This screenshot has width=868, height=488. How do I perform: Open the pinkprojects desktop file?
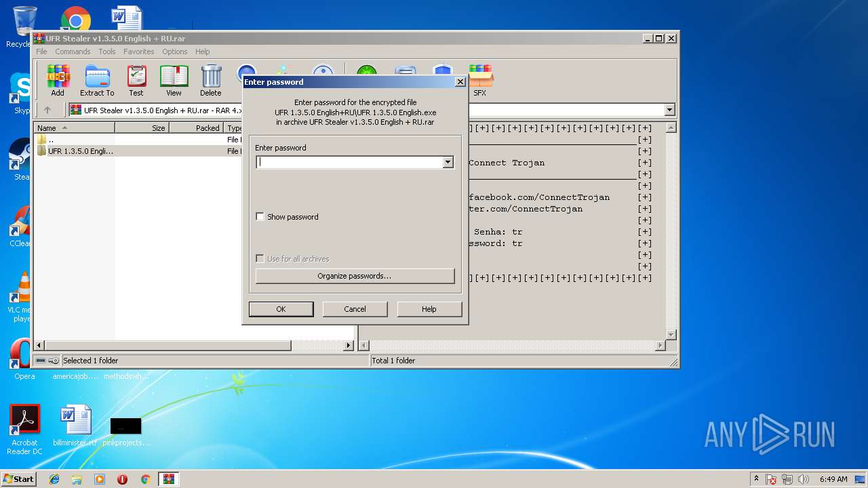pos(126,431)
